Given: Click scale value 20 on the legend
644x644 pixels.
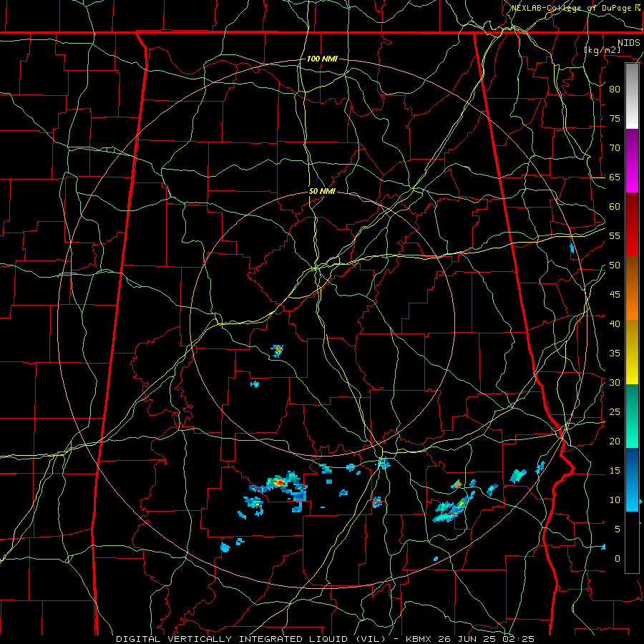Looking at the screenshot, I should click(615, 441).
